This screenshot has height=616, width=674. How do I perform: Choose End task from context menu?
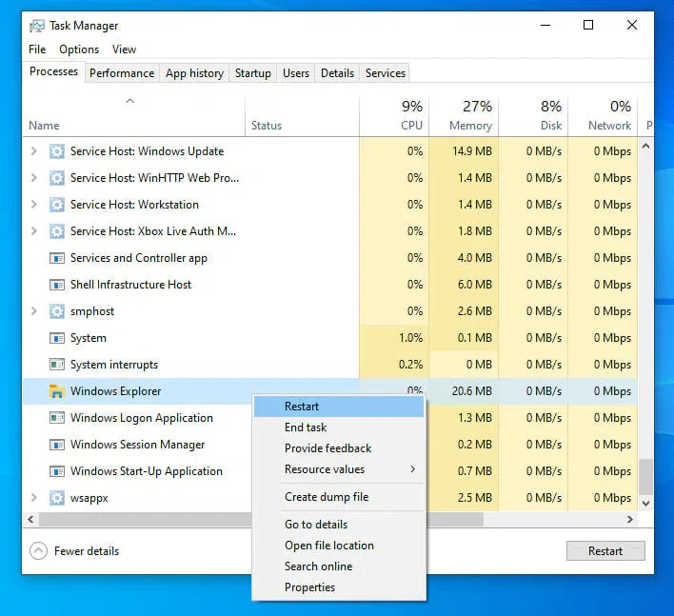pos(306,427)
